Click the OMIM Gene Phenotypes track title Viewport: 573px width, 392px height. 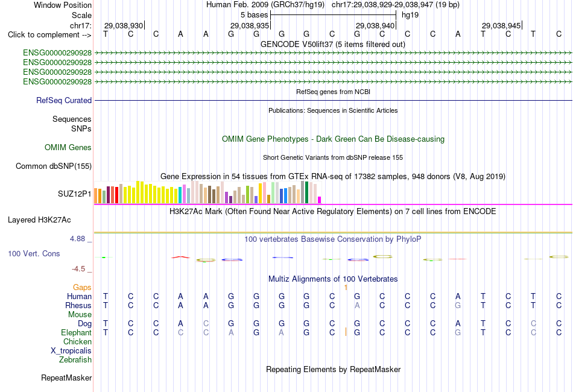tap(334, 139)
